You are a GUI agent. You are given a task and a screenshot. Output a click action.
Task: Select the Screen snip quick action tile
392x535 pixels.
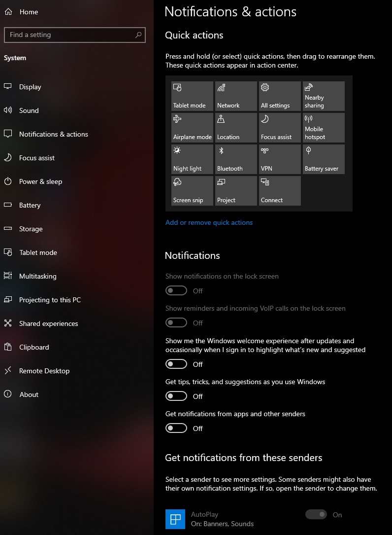192,191
